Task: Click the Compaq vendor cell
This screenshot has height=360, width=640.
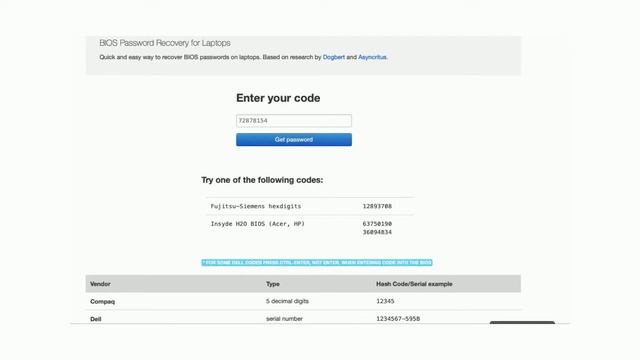Action: [x=102, y=302]
